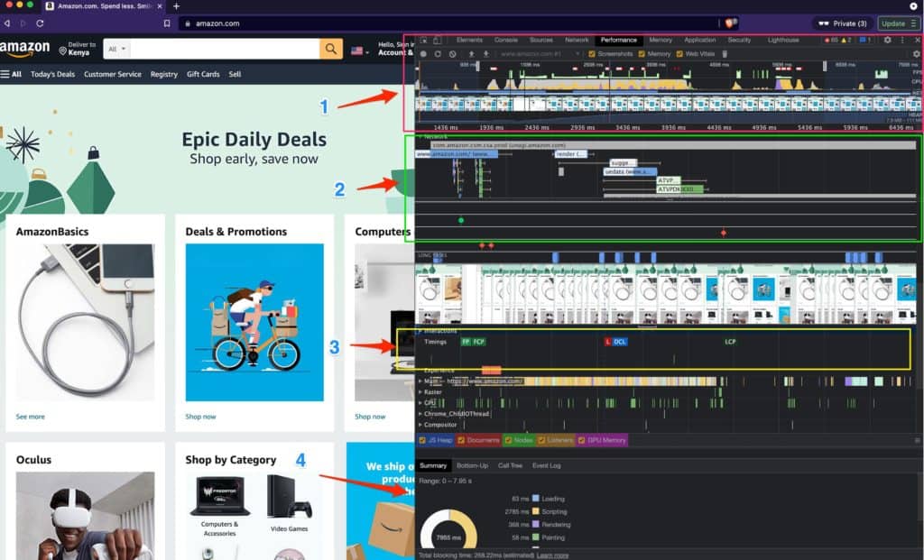Open DevTools settings gear icon
924x560 pixels.
pyautogui.click(x=888, y=40)
